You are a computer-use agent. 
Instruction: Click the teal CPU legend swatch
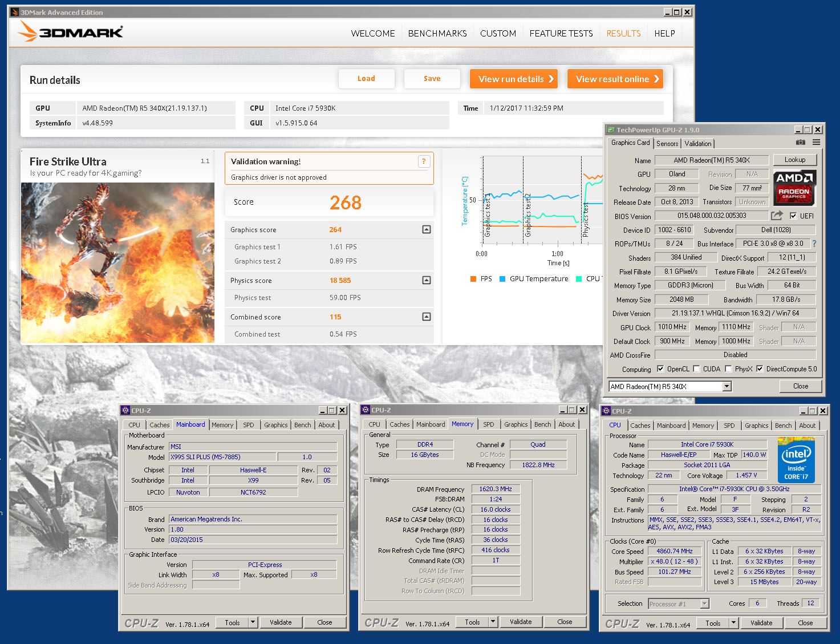pos(579,279)
